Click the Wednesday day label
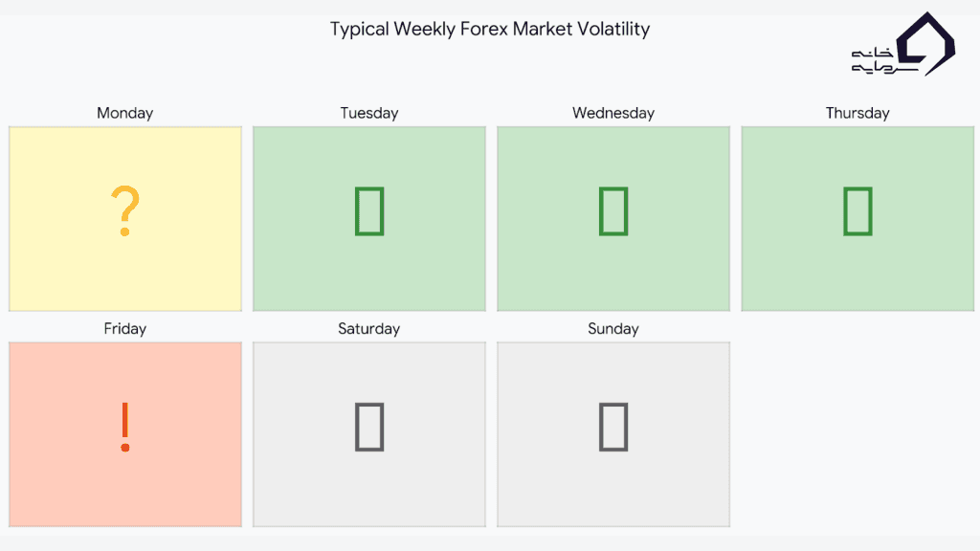This screenshot has height=551, width=980. pos(613,113)
